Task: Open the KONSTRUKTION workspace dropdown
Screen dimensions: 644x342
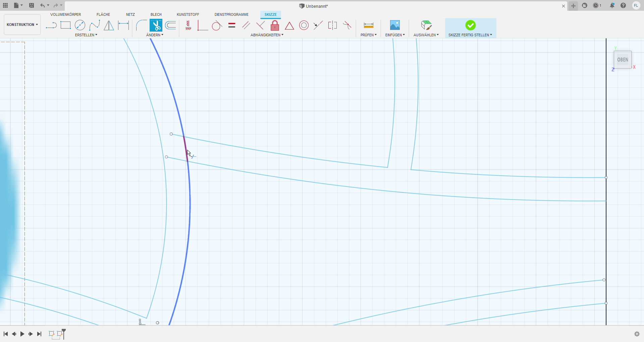Action: tap(22, 24)
